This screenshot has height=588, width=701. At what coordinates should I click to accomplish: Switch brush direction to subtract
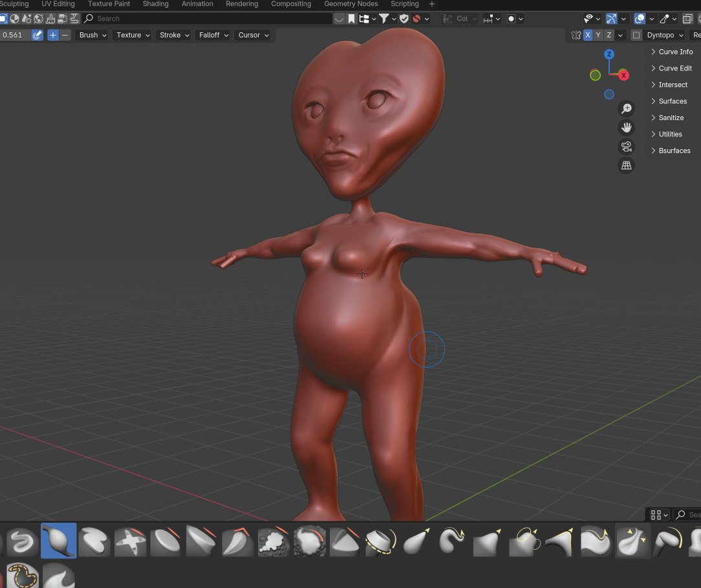[65, 36]
